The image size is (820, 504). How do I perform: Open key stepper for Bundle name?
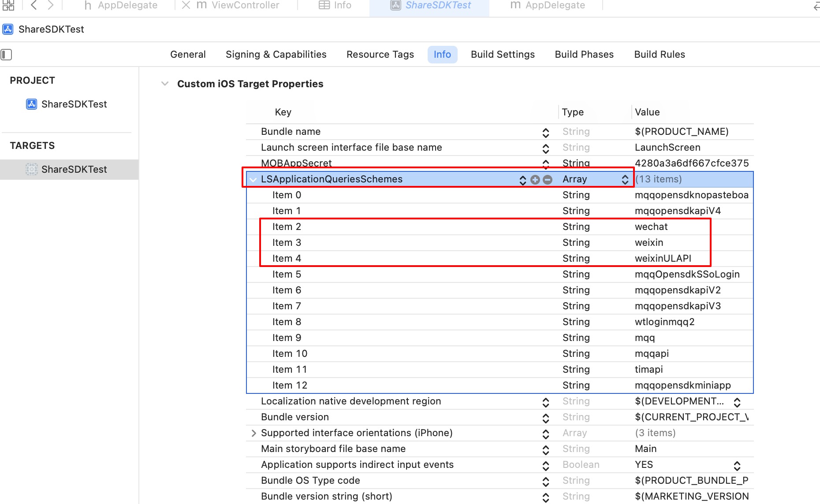click(546, 132)
